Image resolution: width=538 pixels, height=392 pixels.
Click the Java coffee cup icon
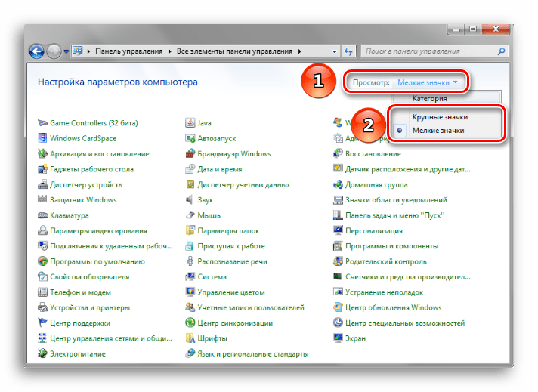[x=190, y=123]
